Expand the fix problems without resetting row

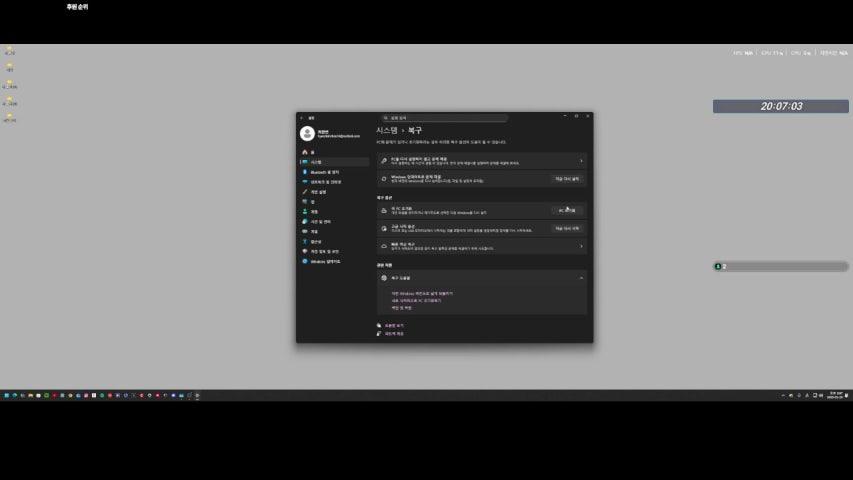[481, 161]
